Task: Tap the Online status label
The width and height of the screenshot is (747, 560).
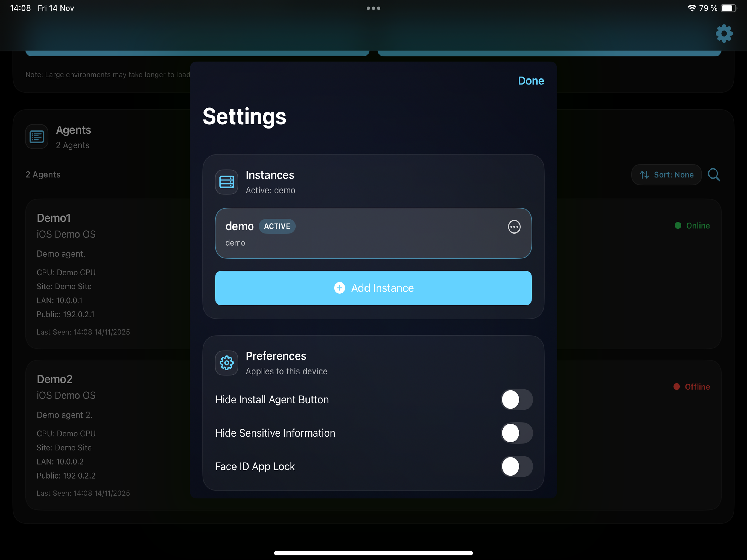Action: (x=698, y=226)
